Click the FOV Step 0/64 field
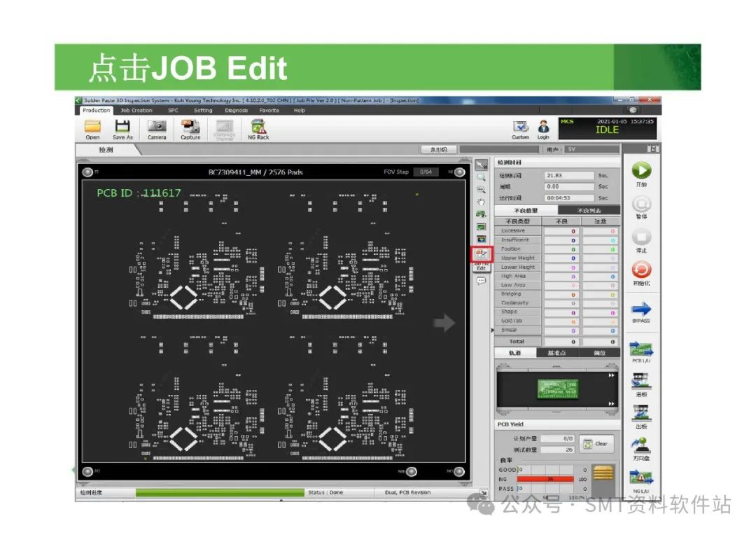The image size is (756, 535). (426, 172)
